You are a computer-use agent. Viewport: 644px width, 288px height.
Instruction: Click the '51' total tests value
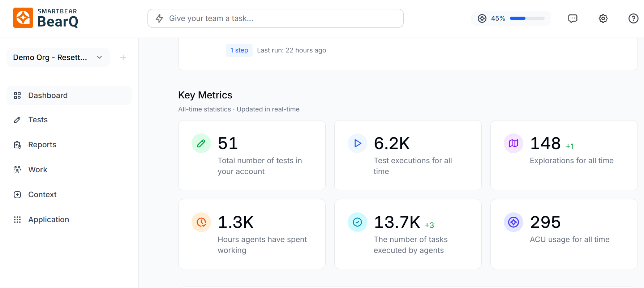(x=228, y=143)
